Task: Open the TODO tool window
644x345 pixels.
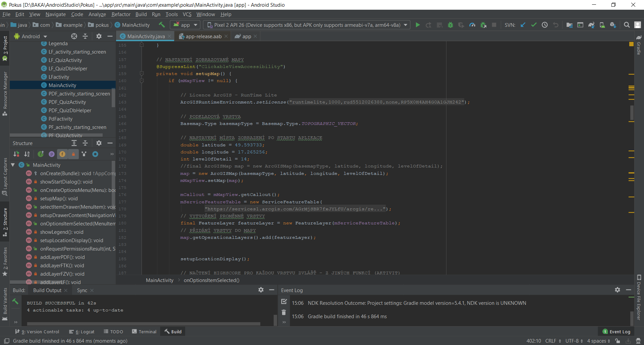Action: click(x=113, y=332)
